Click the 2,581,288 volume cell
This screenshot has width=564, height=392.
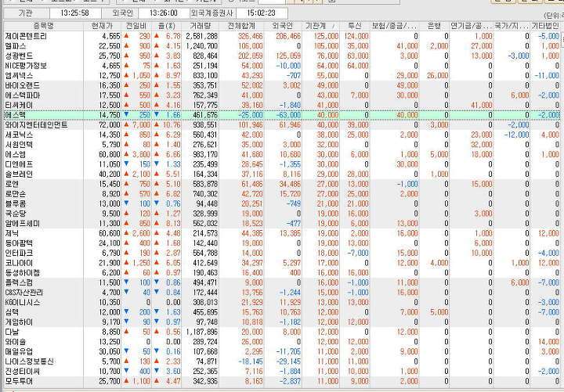tap(202, 36)
